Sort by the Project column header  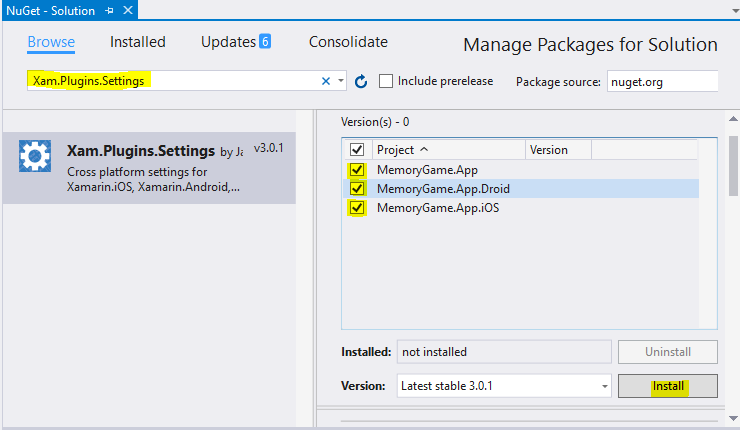pos(449,150)
